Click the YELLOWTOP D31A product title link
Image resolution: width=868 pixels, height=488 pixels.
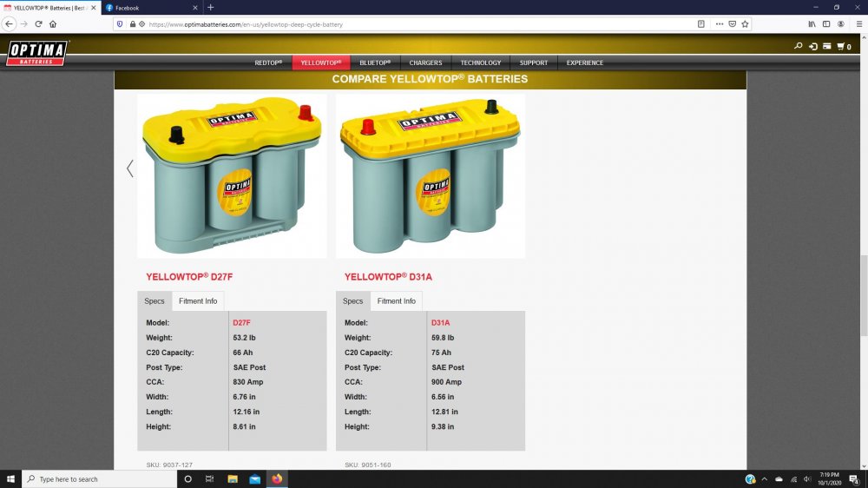[x=388, y=277]
